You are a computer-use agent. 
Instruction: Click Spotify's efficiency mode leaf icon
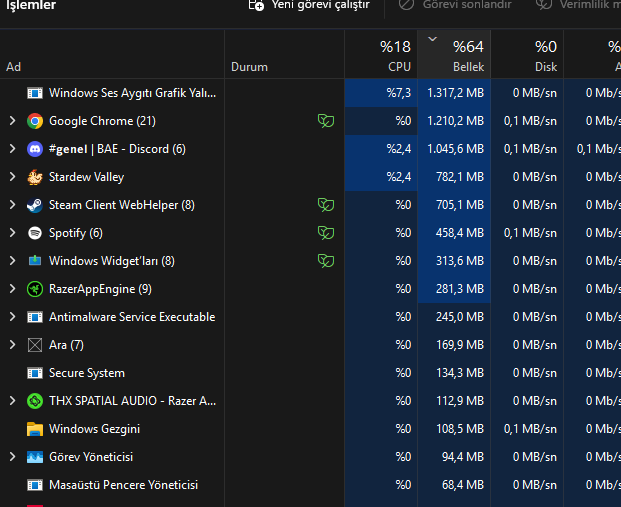(x=326, y=233)
